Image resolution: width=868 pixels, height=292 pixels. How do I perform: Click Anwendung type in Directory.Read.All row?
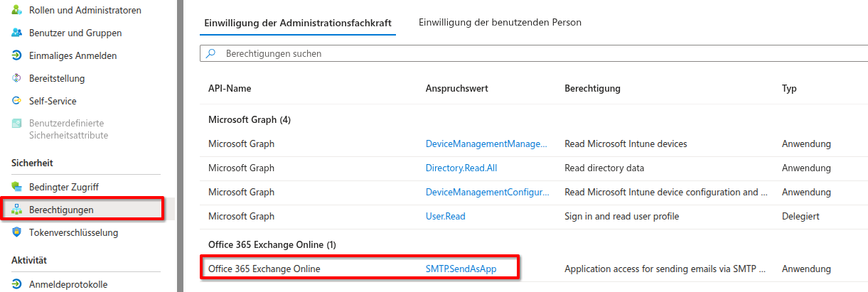tap(806, 168)
